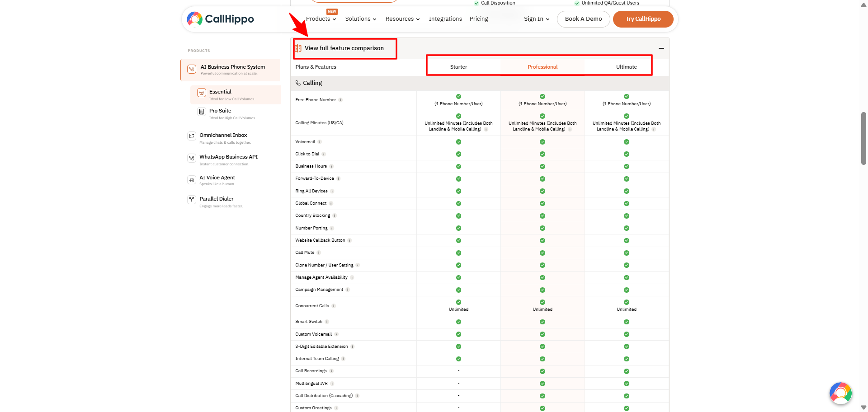Click Ultimate checkmark for Business Hours

point(627,166)
